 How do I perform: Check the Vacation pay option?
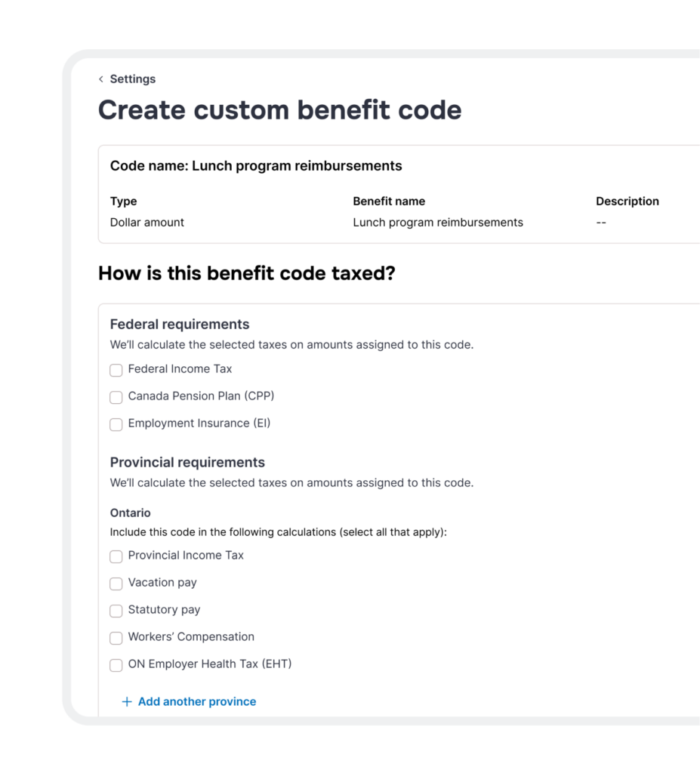(x=116, y=584)
